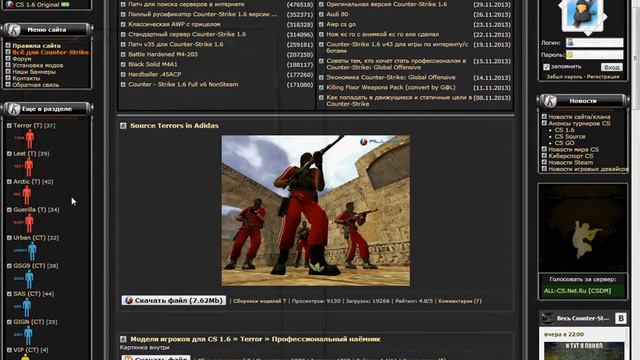This screenshot has width=640, height=360.
Task: Click the blue GSG9 player model icon
Action: (29, 279)
